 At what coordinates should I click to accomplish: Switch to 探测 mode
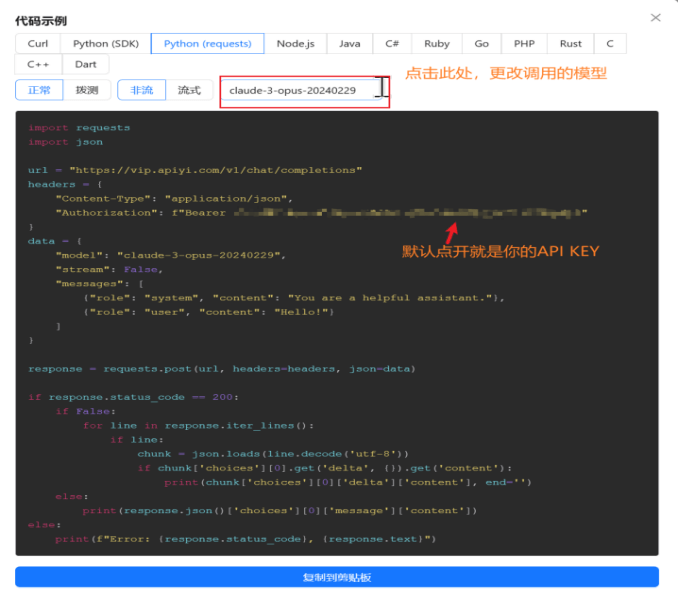[87, 91]
